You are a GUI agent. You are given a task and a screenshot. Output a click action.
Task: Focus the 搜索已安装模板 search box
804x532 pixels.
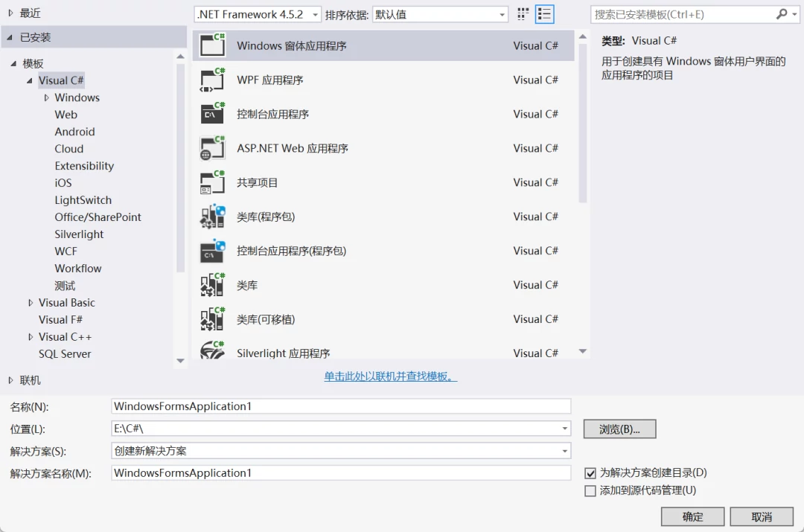point(684,14)
